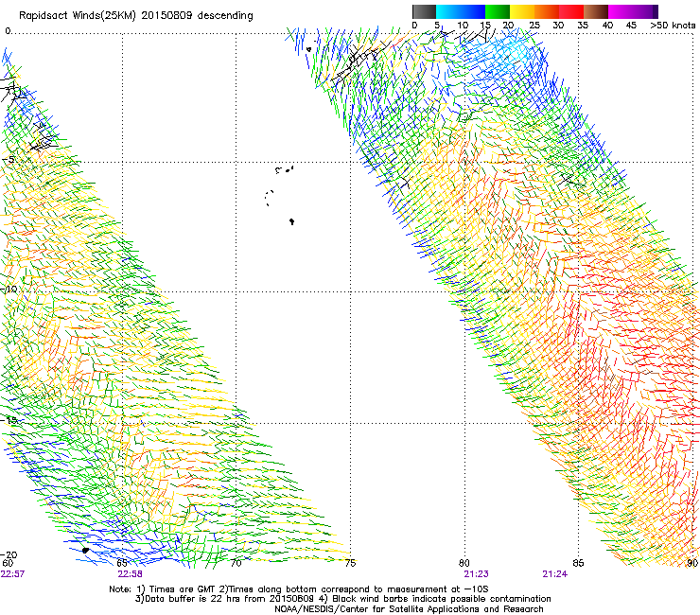Click the longitude label '80'

click(464, 563)
